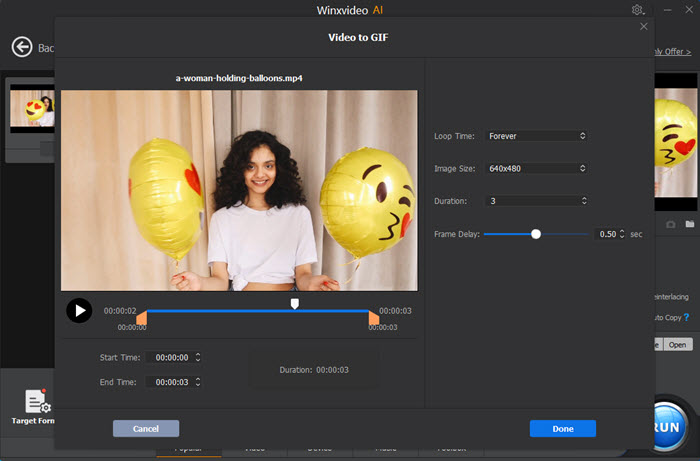The width and height of the screenshot is (700, 461).
Task: Open the settings gear icon
Action: [637, 10]
